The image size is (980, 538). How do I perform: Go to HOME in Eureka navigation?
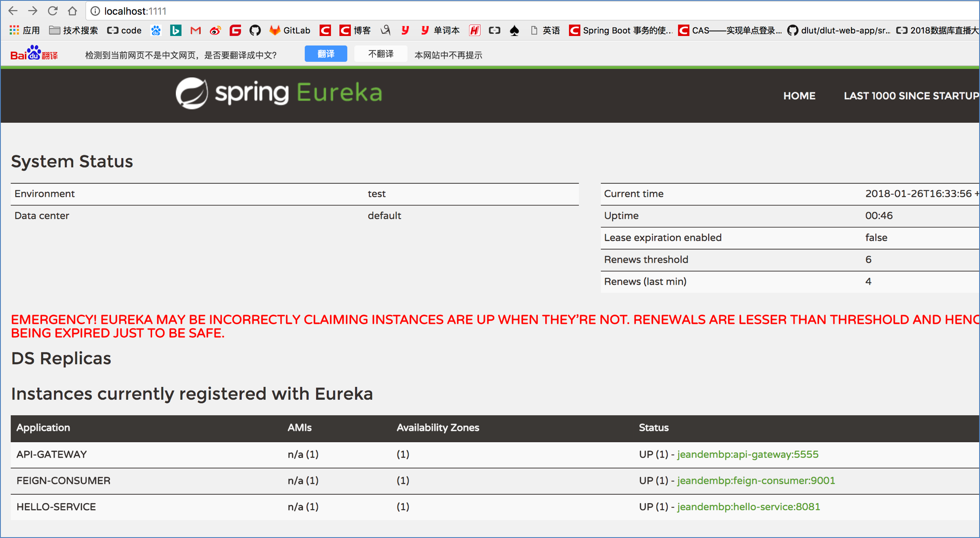click(799, 96)
